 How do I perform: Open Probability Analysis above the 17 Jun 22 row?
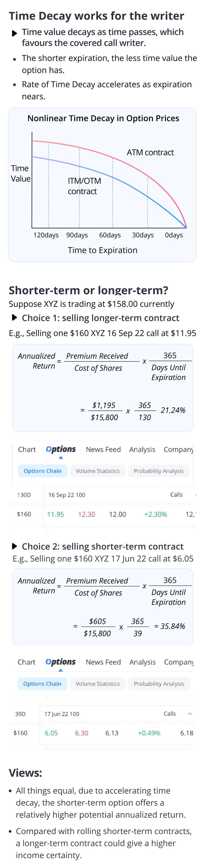(159, 683)
